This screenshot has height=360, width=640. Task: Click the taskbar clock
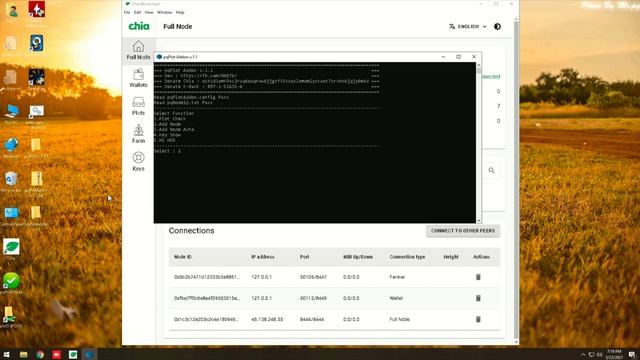coord(613,354)
